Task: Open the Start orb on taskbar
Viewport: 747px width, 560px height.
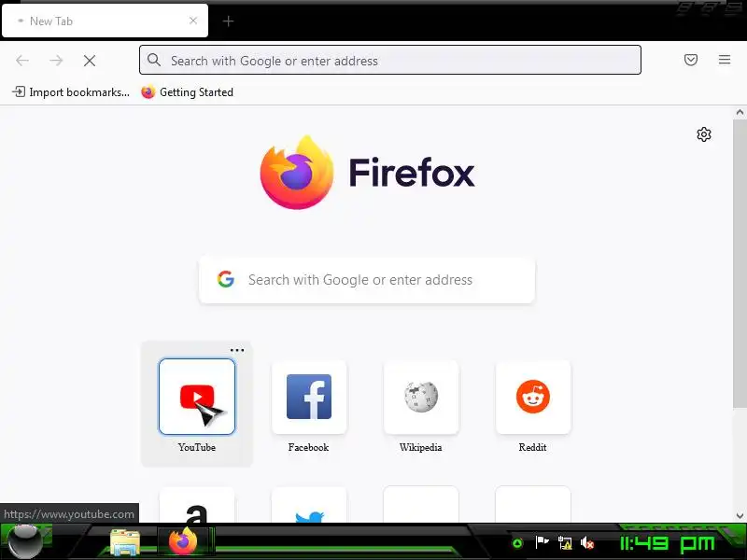Action: 25,542
